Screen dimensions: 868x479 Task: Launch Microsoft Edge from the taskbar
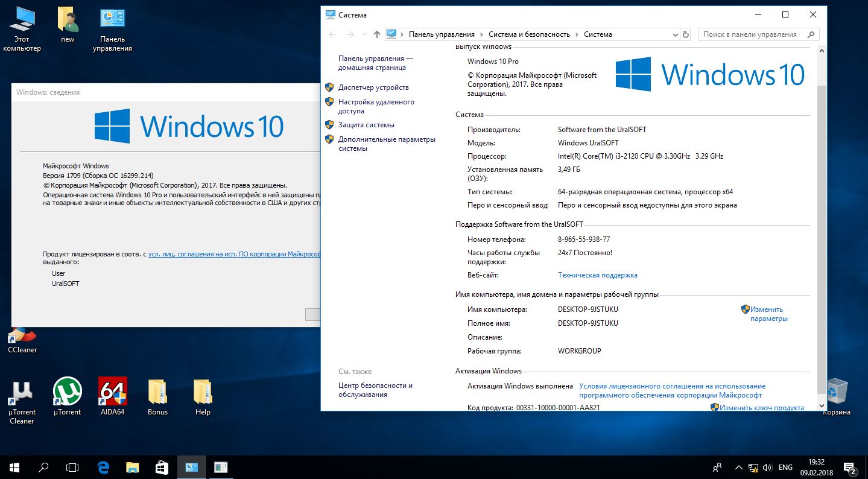[103, 467]
